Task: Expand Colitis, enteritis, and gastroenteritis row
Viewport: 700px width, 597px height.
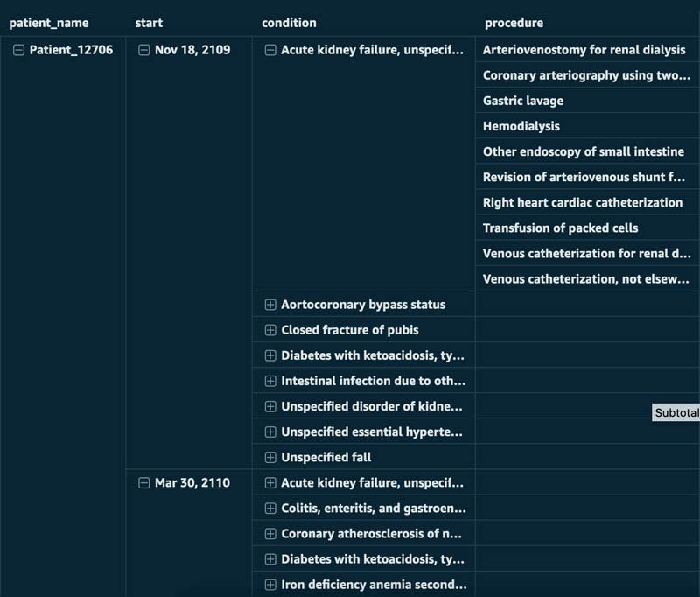Action: coord(270,508)
